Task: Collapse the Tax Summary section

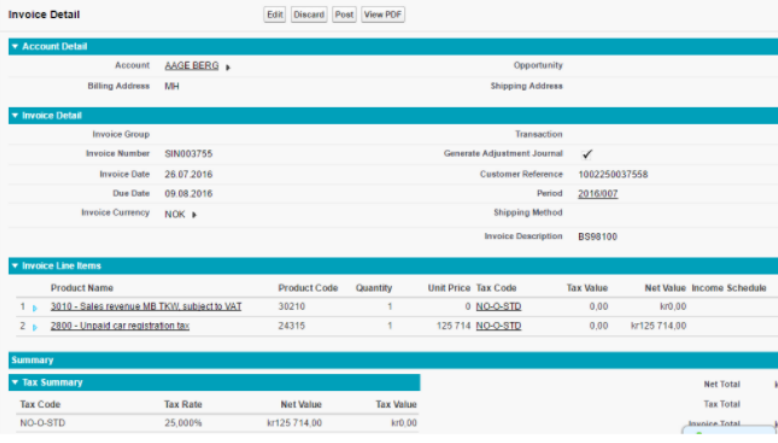Action: 15,382
